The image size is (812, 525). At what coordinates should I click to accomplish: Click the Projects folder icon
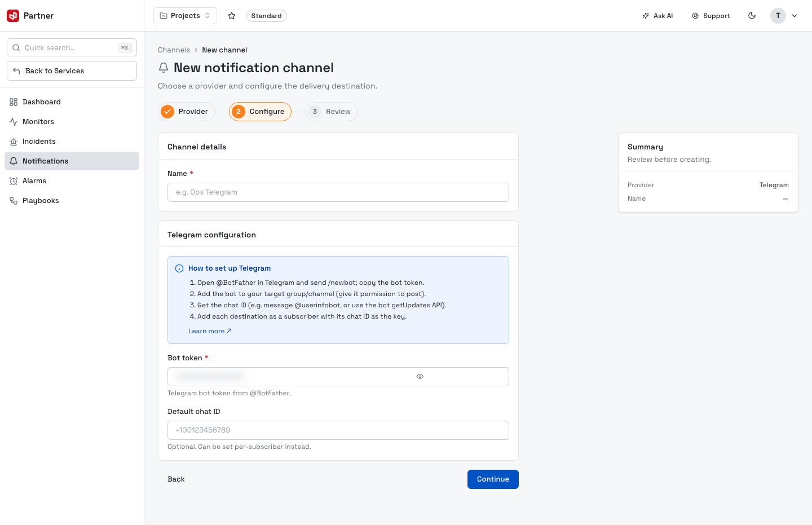164,16
